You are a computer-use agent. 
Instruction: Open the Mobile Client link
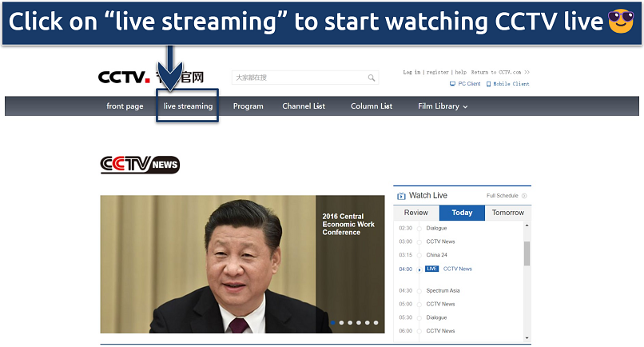[x=511, y=84]
